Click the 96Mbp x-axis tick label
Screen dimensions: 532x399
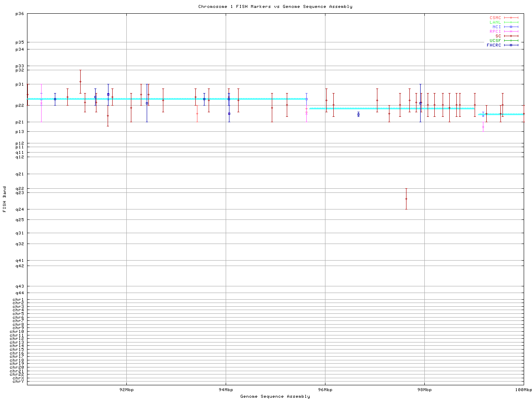(x=325, y=390)
